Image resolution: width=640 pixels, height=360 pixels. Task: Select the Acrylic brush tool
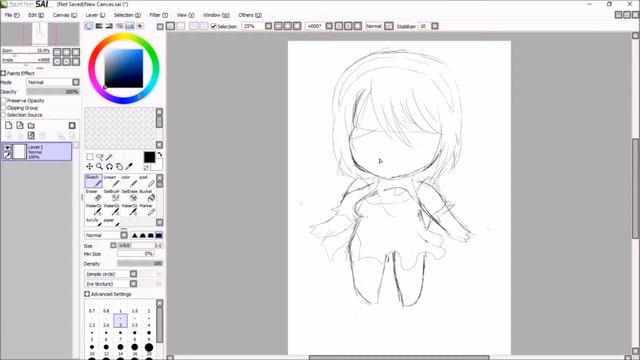(93, 222)
